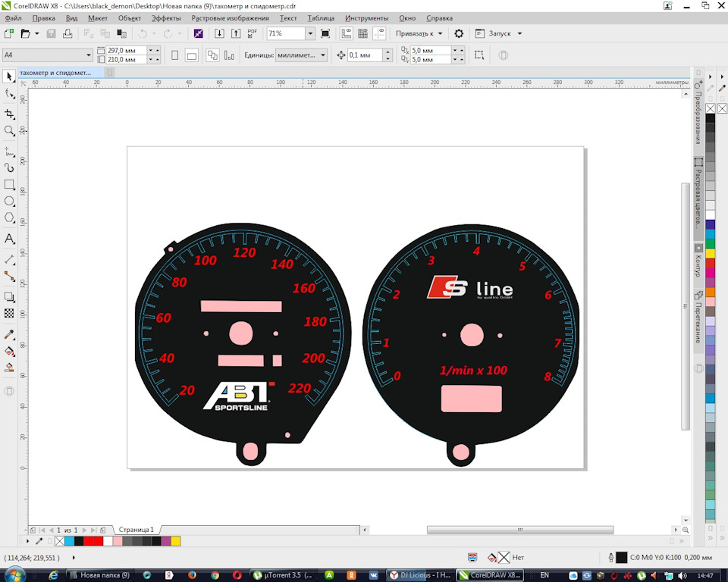This screenshot has height=582, width=728.
Task: Select the Страница 1 page tab
Action: (x=136, y=530)
